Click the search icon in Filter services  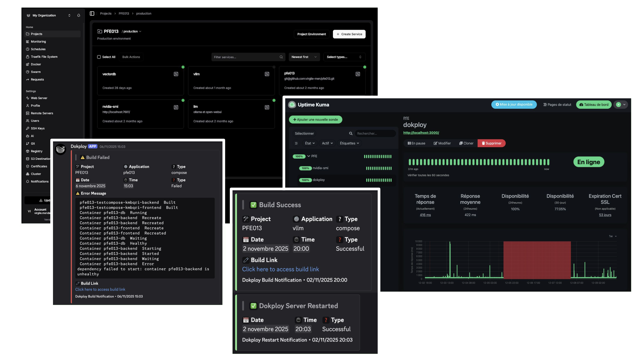pyautogui.click(x=281, y=57)
